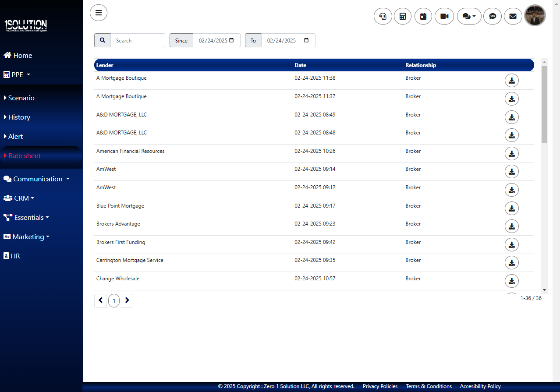Expand the chat bubbles dropdown

pyautogui.click(x=469, y=17)
